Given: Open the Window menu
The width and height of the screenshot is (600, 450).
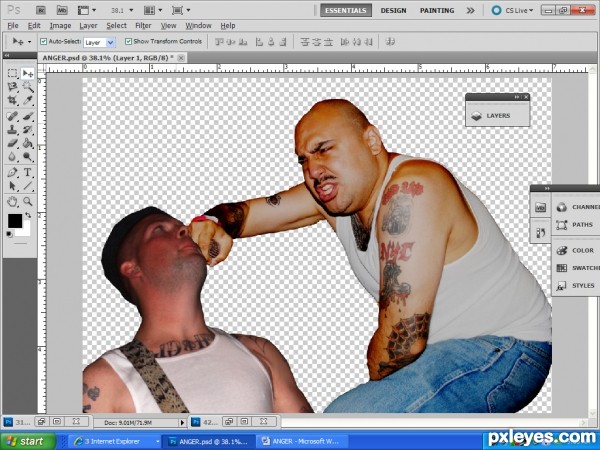Looking at the screenshot, I should (x=198, y=26).
